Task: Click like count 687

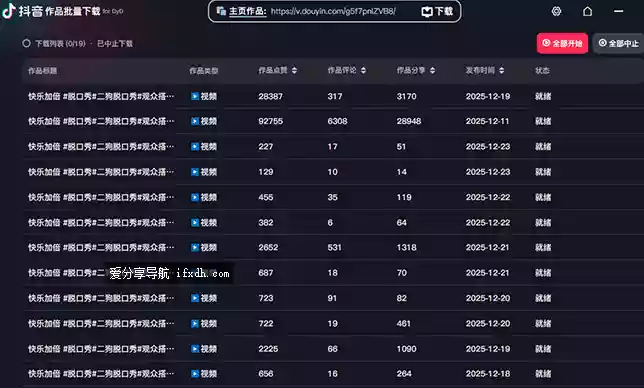Action: tap(265, 273)
